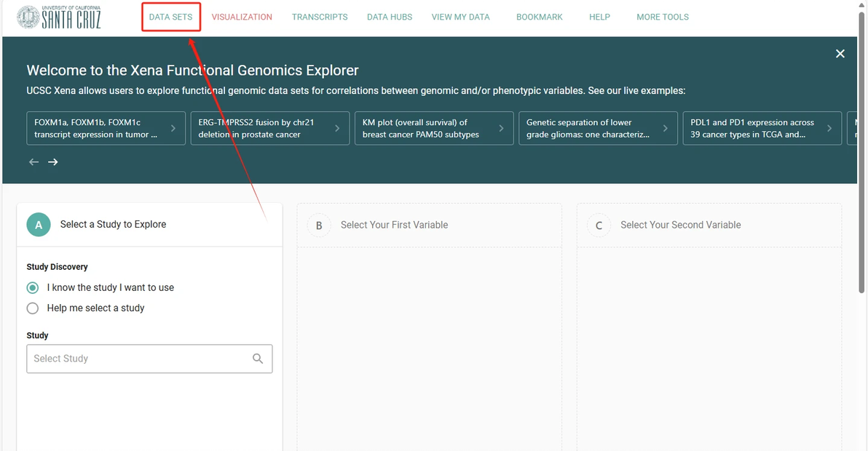The width and height of the screenshot is (868, 451).
Task: Close the welcome banner
Action: click(x=840, y=54)
